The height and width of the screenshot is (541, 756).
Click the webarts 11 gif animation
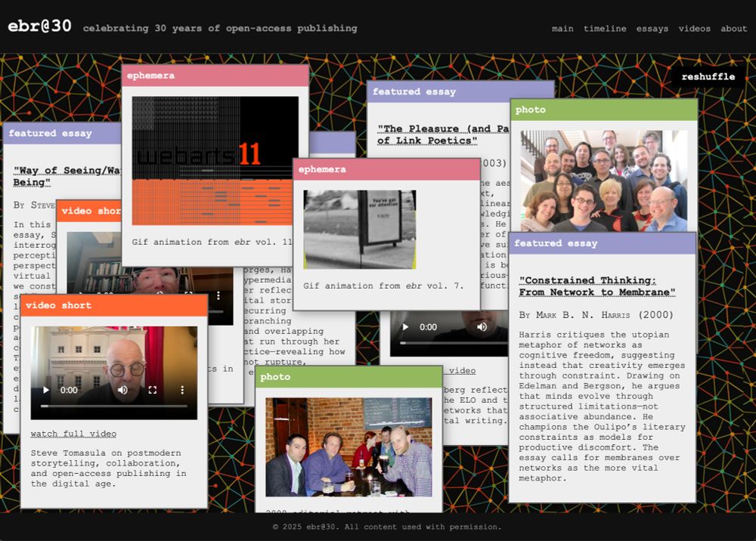pos(215,161)
